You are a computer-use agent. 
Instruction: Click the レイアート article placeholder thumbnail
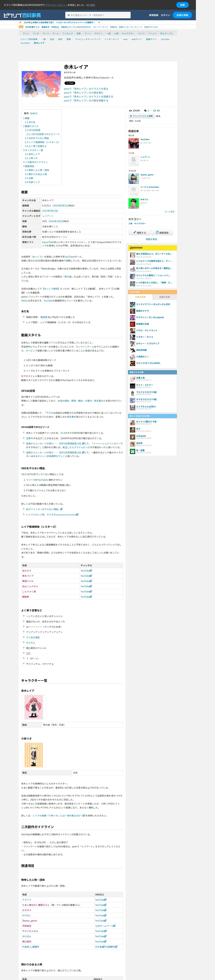(134, 161)
